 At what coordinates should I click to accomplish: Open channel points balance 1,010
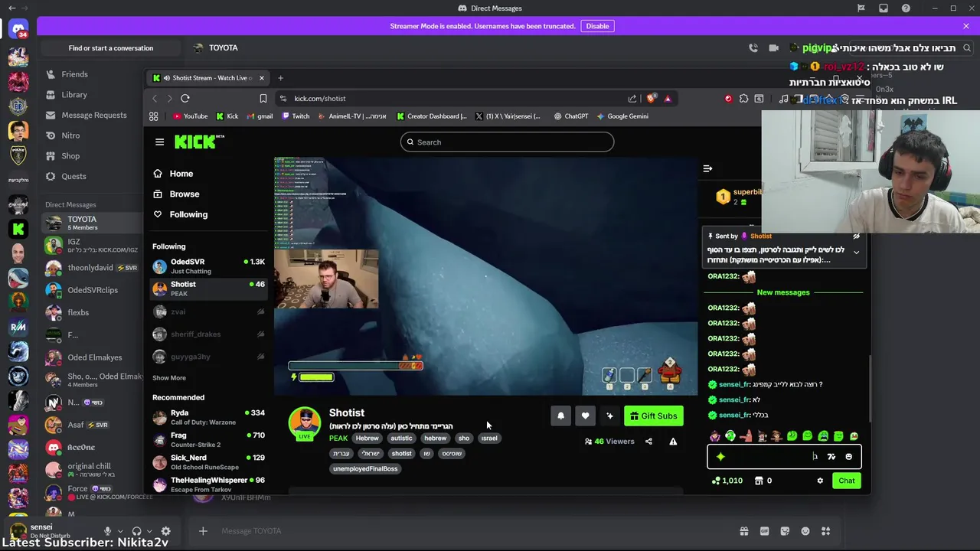coord(727,481)
